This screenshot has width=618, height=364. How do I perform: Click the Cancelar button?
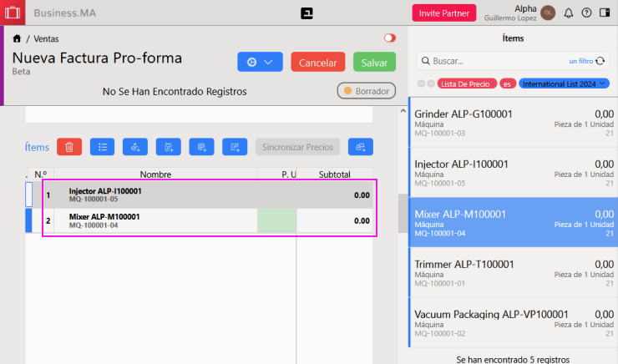click(x=317, y=63)
